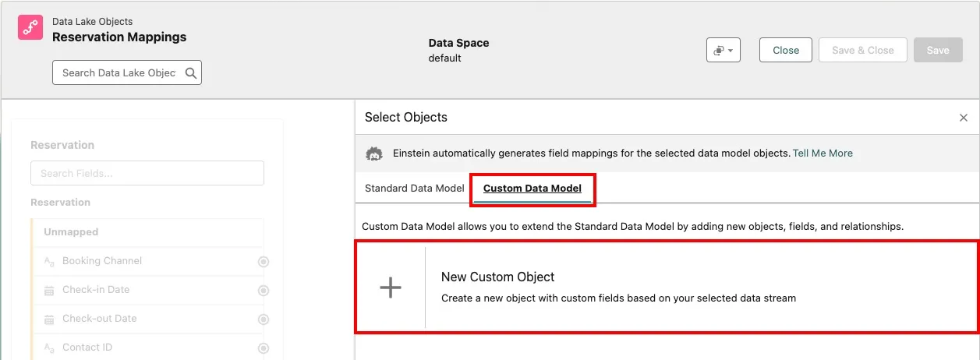The width and height of the screenshot is (980, 360).
Task: Open the mapping options dropdown next to Close
Action: [x=723, y=50]
